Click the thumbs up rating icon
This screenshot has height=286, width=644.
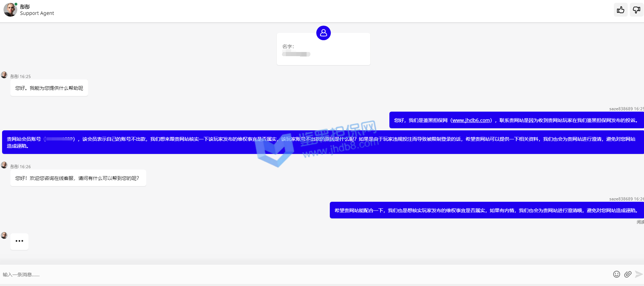620,10
